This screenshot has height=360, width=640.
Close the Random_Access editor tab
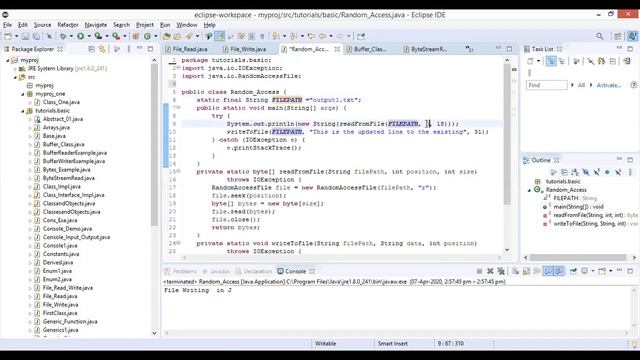click(337, 49)
